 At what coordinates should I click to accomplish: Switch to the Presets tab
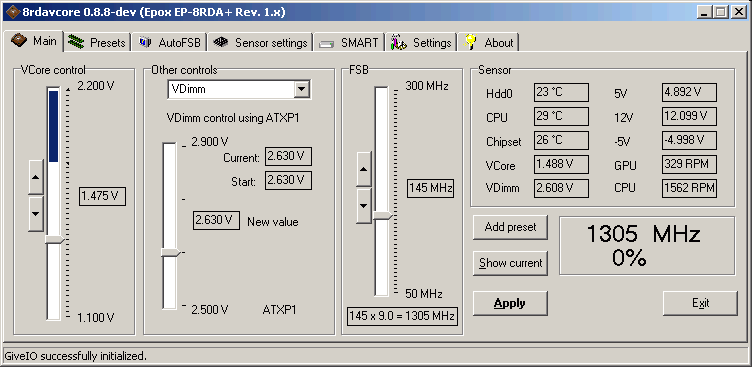[97, 42]
